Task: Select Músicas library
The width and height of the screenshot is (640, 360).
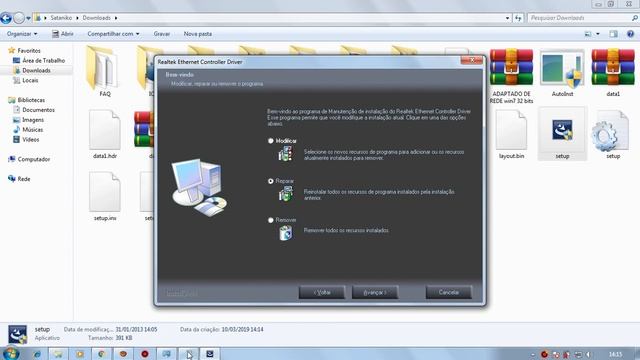Action: coord(32,130)
